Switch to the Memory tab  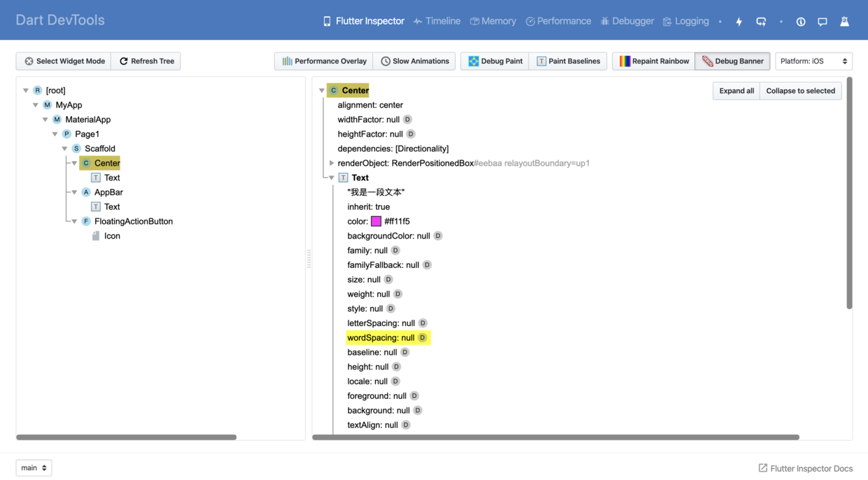[x=493, y=21]
